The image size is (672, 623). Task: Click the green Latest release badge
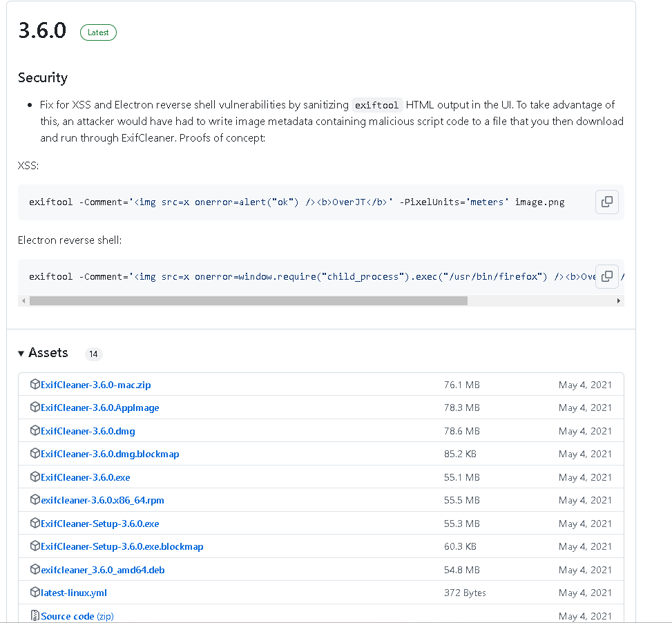98,32
